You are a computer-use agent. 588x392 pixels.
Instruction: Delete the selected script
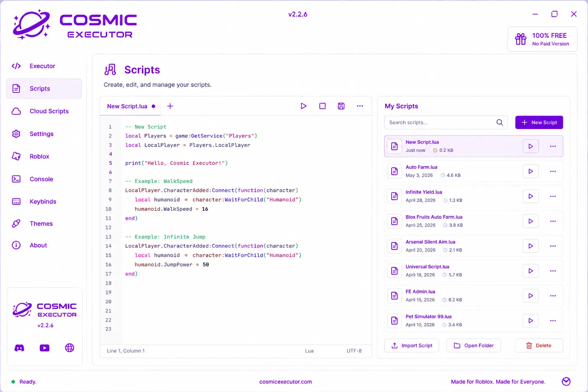(539, 345)
